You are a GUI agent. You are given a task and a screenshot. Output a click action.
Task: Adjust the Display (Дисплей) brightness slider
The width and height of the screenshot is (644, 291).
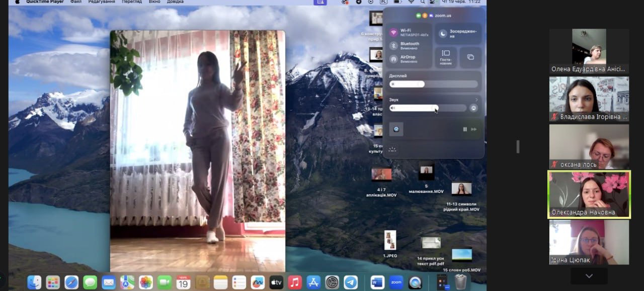point(434,84)
